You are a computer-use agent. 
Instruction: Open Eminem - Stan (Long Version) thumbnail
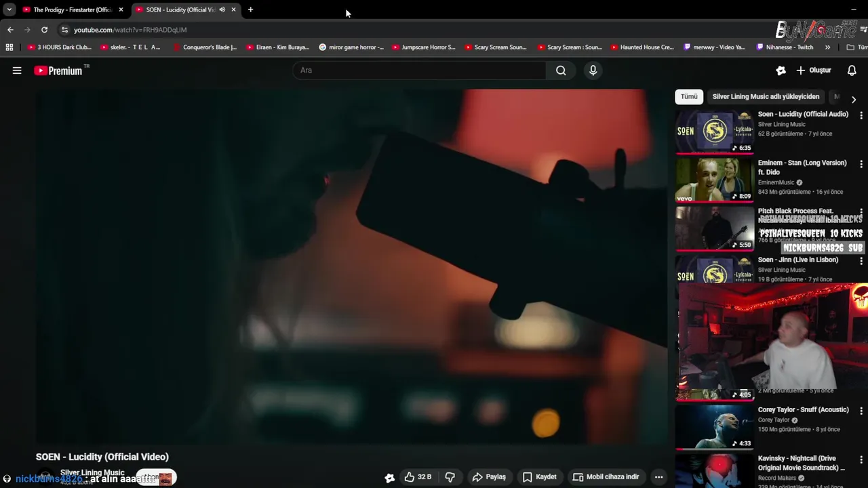tap(714, 180)
